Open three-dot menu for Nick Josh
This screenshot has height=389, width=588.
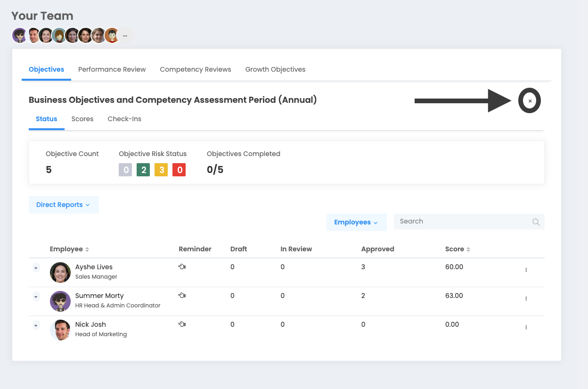click(526, 327)
